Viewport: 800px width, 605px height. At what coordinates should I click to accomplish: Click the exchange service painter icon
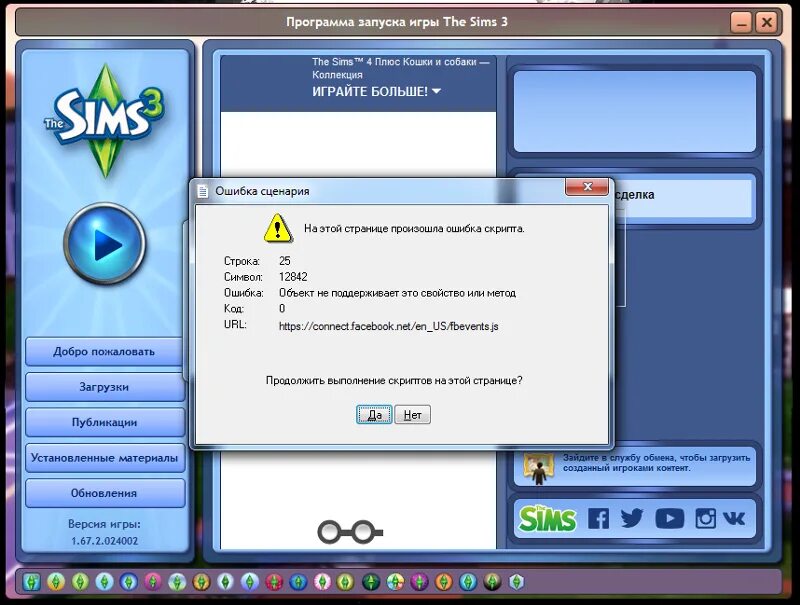click(x=538, y=467)
